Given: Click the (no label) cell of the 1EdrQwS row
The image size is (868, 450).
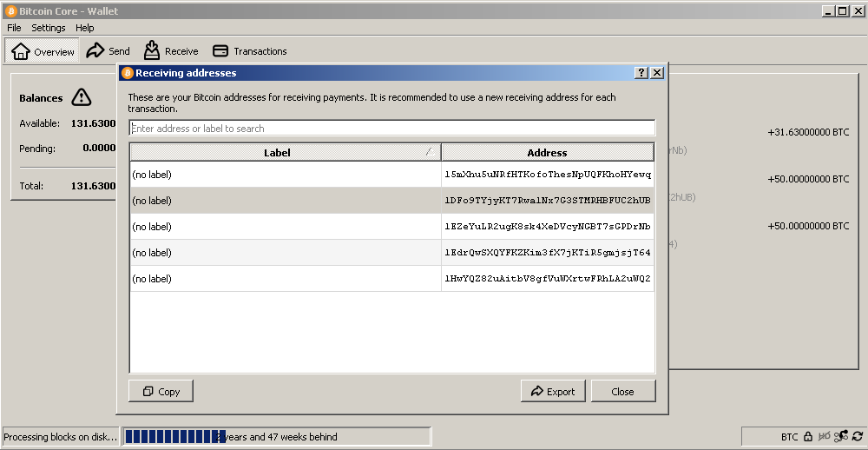Looking at the screenshot, I should 286,253.
